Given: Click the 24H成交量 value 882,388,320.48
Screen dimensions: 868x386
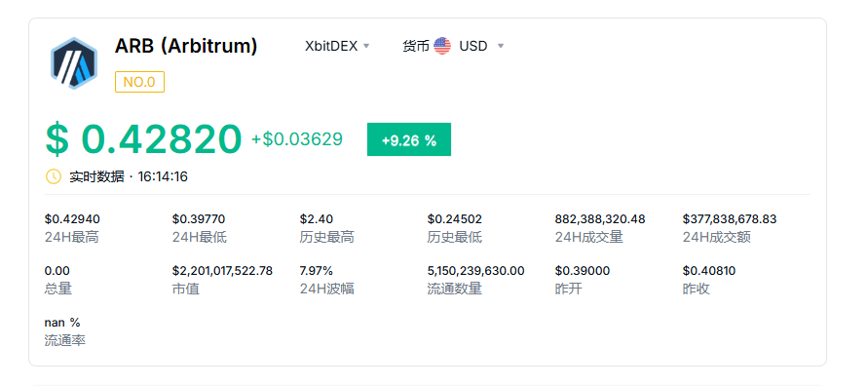Looking at the screenshot, I should pos(600,219).
